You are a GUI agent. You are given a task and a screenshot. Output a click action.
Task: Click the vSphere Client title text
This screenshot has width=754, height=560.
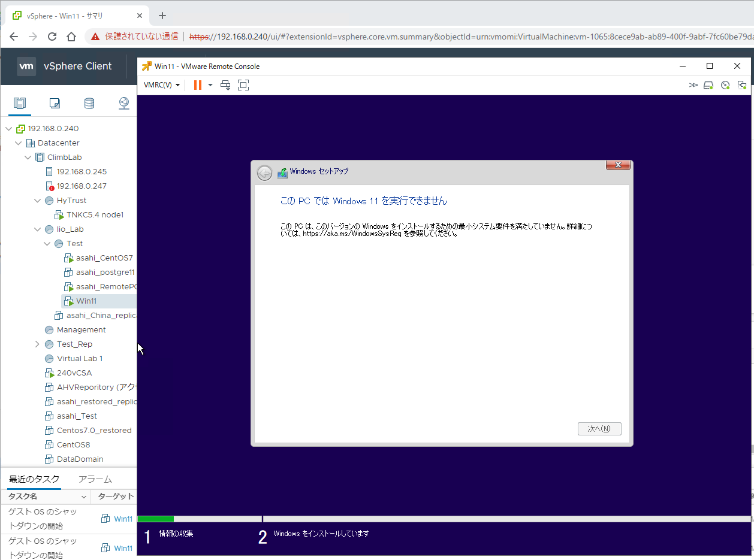(x=78, y=66)
